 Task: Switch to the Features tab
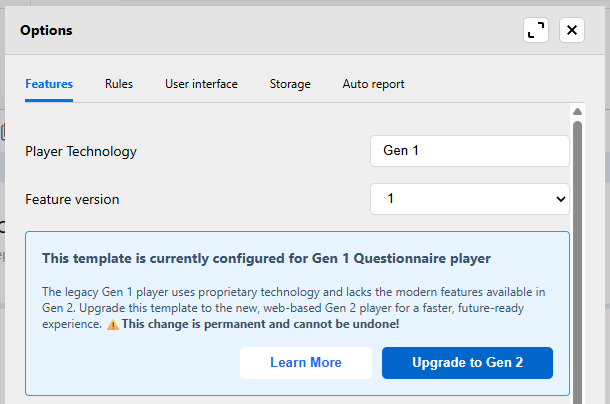tap(49, 84)
